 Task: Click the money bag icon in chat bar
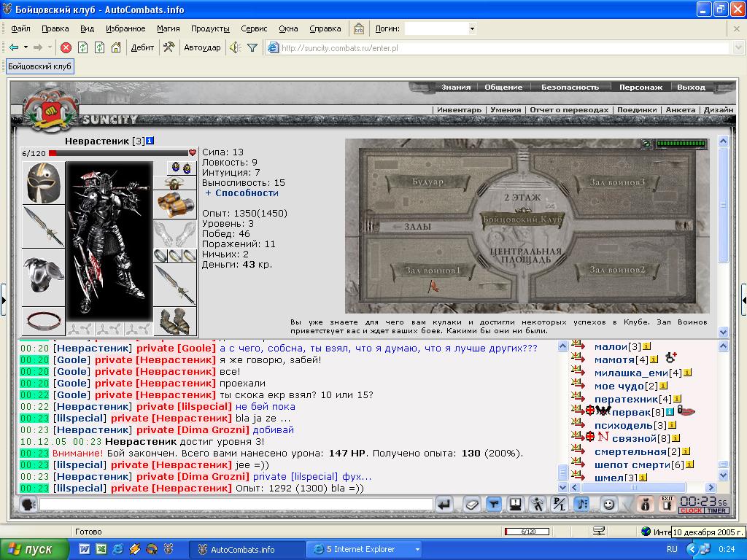point(646,504)
